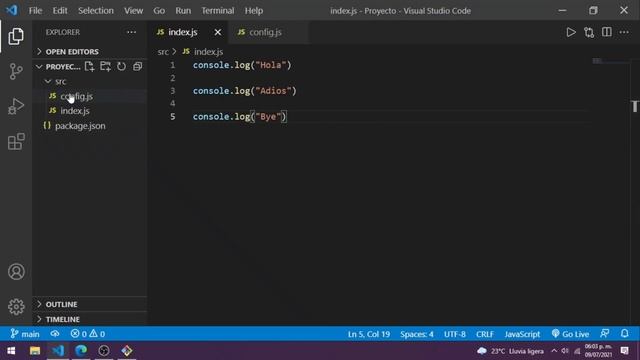
Task: Open the Explorer view in activity bar
Action: 16,36
